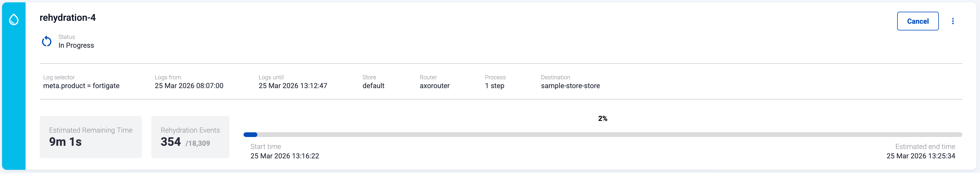Click the In Progress status text
This screenshot has height=173, width=980.
click(x=76, y=46)
